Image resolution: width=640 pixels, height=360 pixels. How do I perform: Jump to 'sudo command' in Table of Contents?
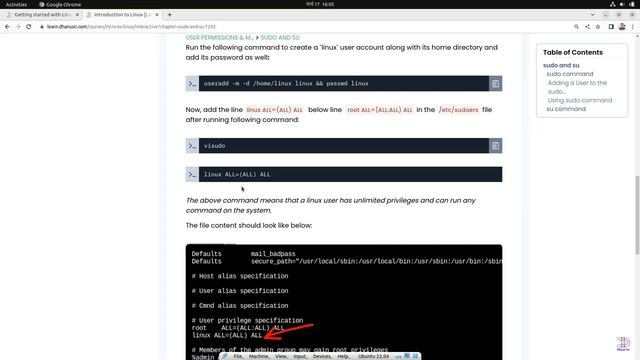(x=570, y=74)
